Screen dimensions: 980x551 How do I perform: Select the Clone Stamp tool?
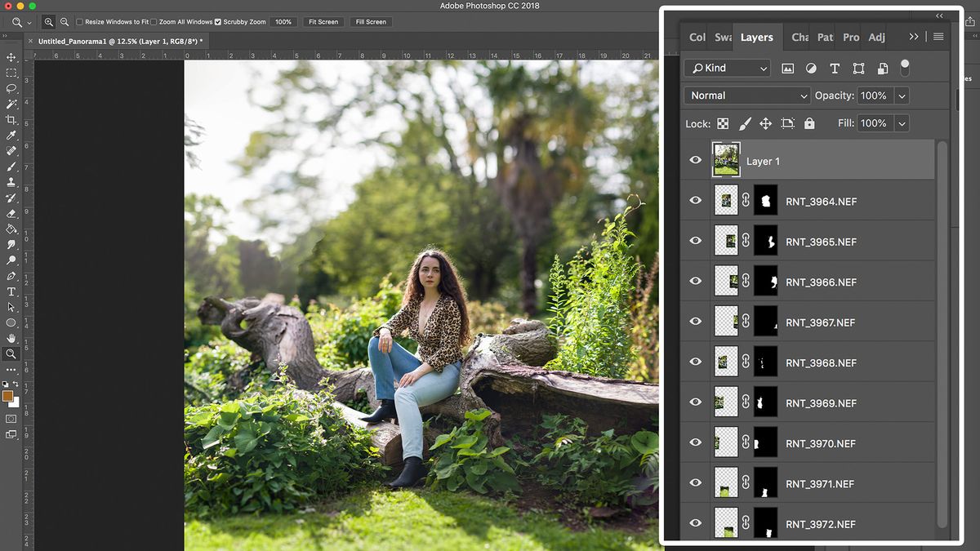point(11,182)
